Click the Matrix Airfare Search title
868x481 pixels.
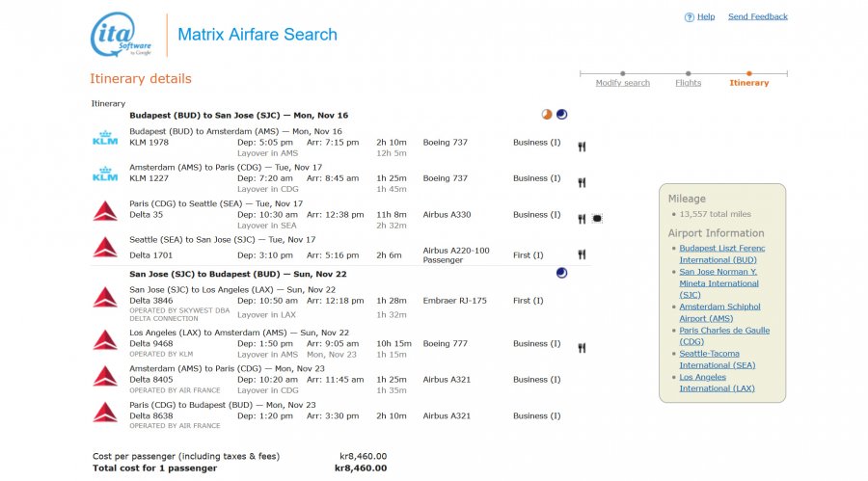click(x=258, y=35)
